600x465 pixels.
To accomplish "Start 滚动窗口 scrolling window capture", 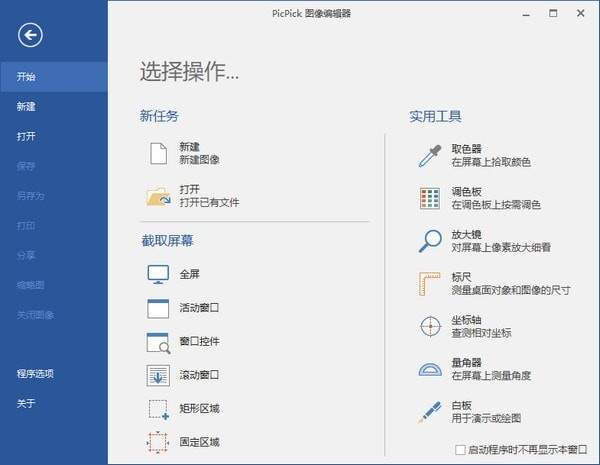I will click(159, 376).
